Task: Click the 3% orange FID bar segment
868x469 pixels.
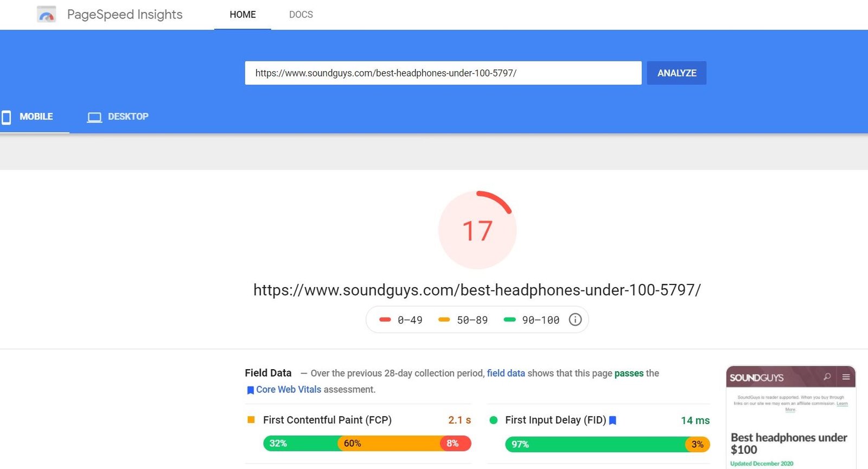Action: point(698,444)
